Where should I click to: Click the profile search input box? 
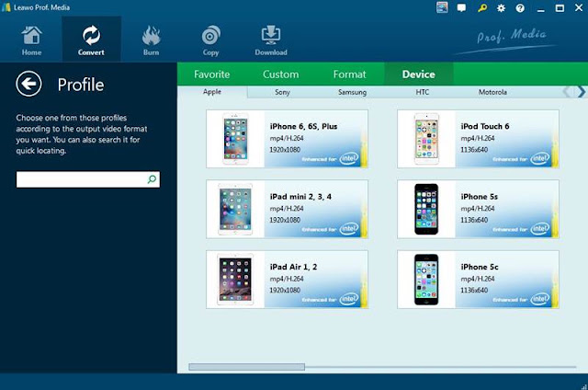88,179
